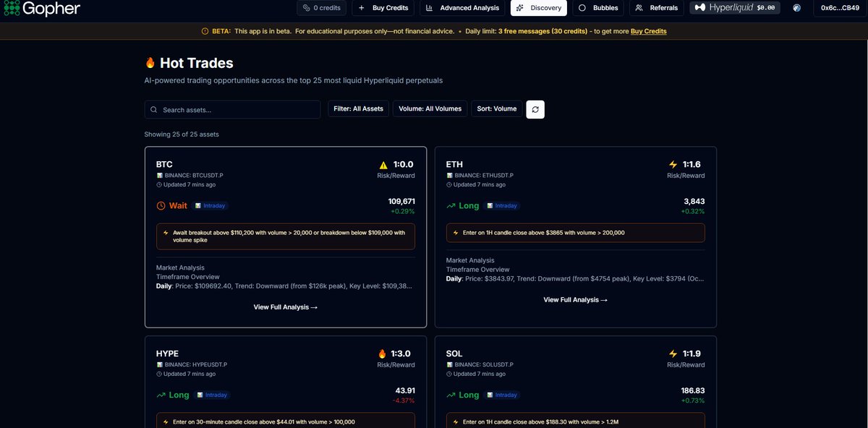Click the lightning bolt icon beside ETH 1:1.6 ratio
Screen dimensions: 868x428
673,164
